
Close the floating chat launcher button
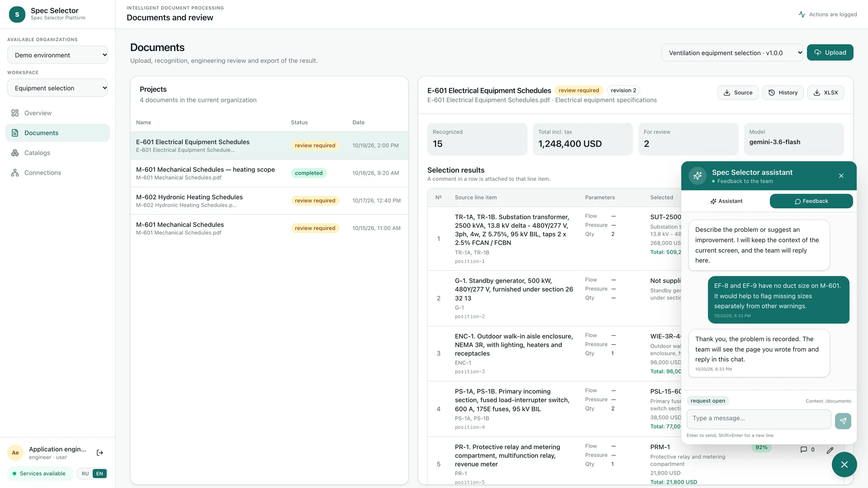coord(844,464)
